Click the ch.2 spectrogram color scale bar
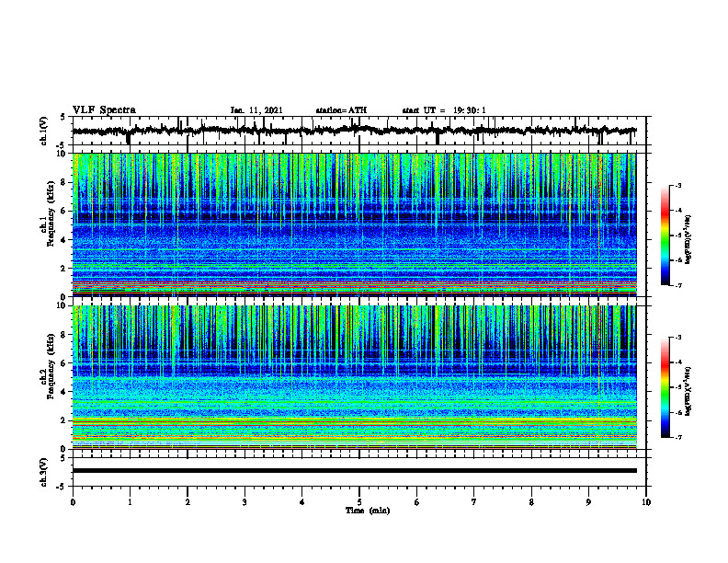Screen dimensions: 728x563 (x=665, y=387)
